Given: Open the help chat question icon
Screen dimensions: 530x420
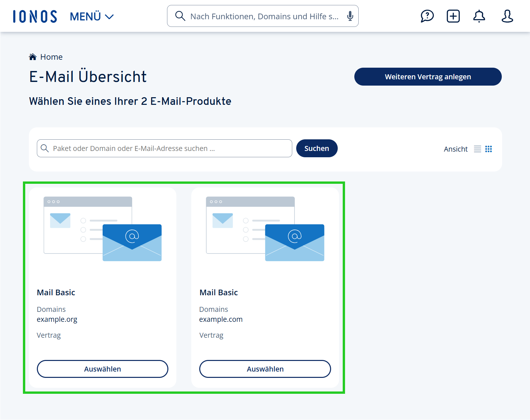Looking at the screenshot, I should (x=427, y=16).
